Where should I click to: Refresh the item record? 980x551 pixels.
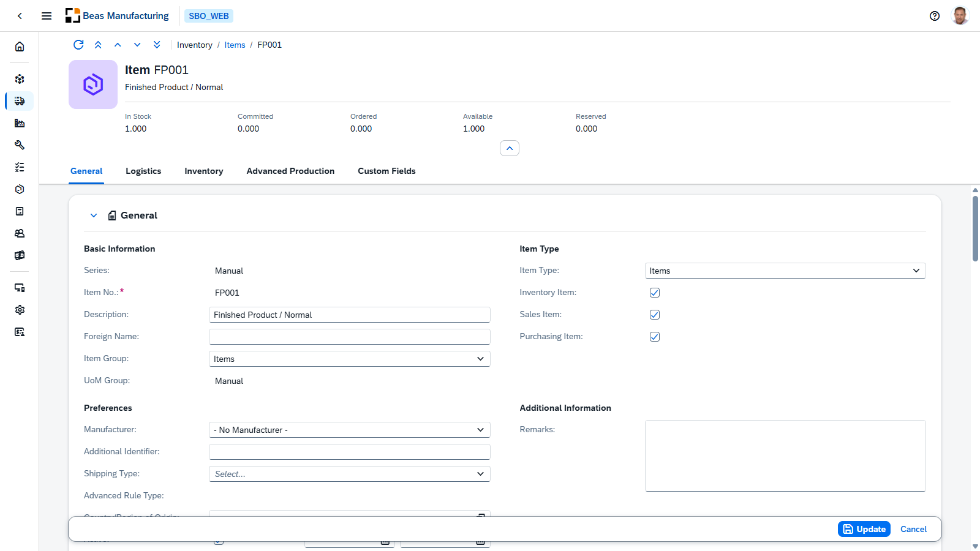78,45
